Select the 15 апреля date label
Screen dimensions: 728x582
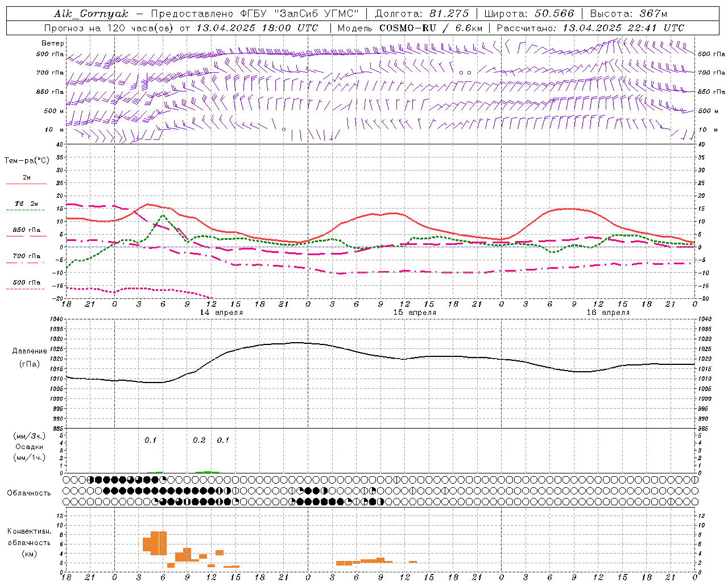click(x=415, y=313)
